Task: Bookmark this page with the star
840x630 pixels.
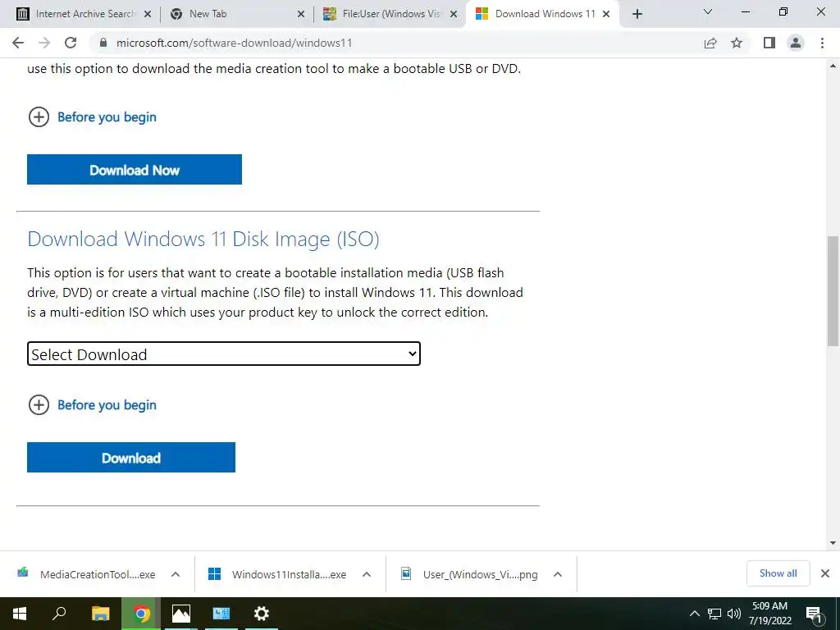Action: [x=737, y=43]
